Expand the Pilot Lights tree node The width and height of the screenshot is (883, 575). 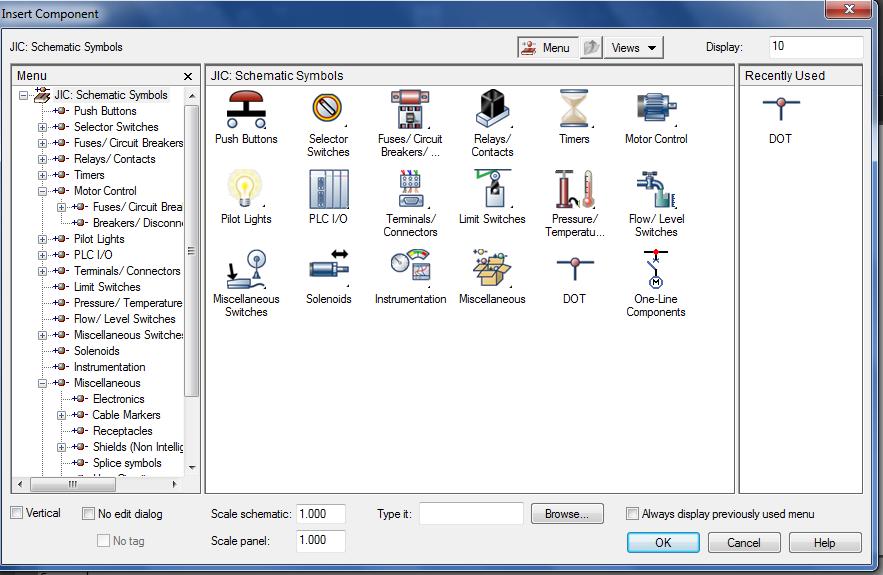42,239
